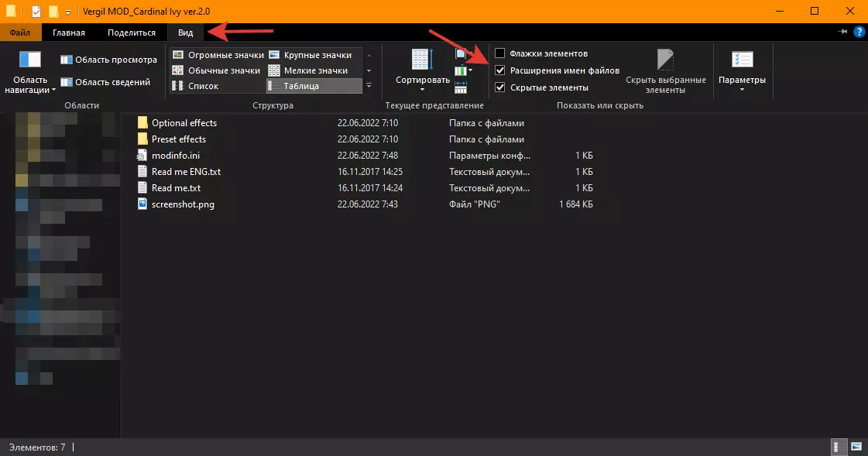The width and height of the screenshot is (868, 456).
Task: Click Параметры конф... type of modinfo.ini
Action: point(489,156)
